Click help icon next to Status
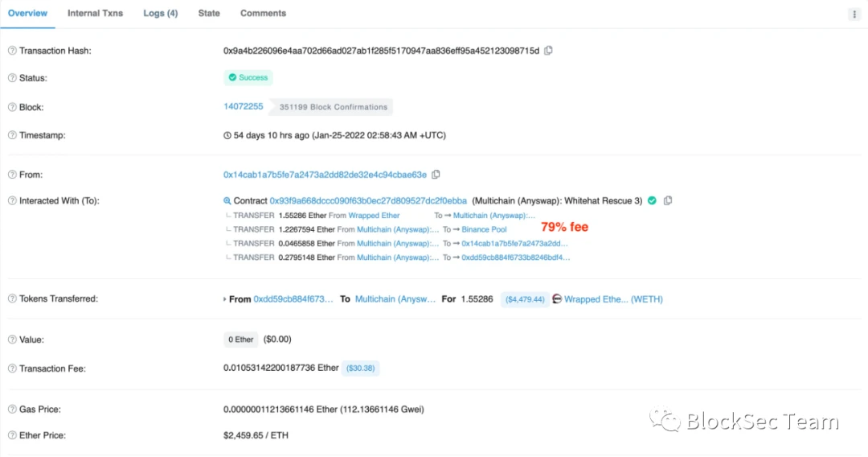This screenshot has height=457, width=868. coord(12,78)
